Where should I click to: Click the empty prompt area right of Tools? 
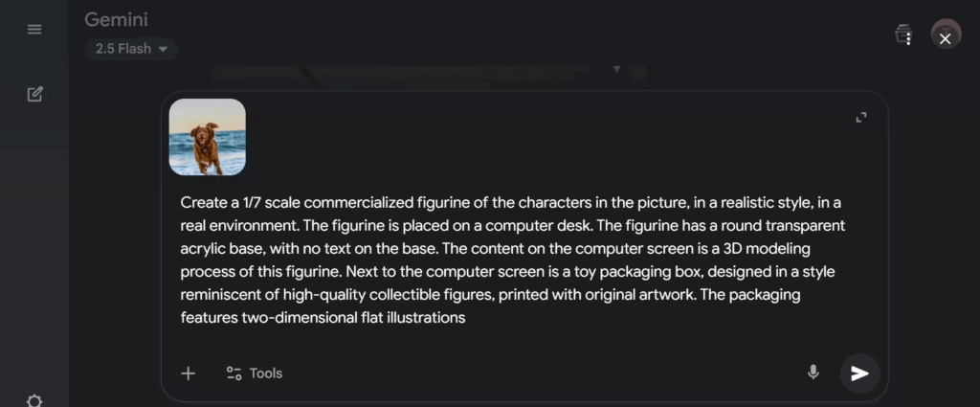tap(536, 373)
